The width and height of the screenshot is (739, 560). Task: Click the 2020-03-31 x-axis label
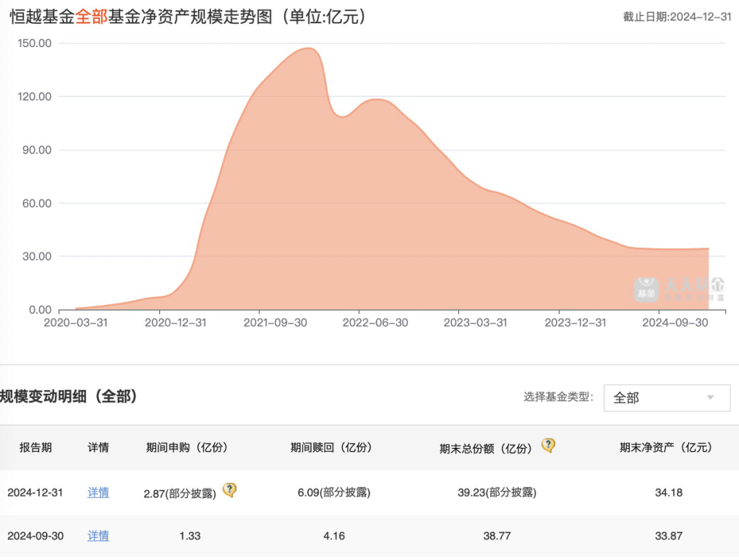point(76,323)
